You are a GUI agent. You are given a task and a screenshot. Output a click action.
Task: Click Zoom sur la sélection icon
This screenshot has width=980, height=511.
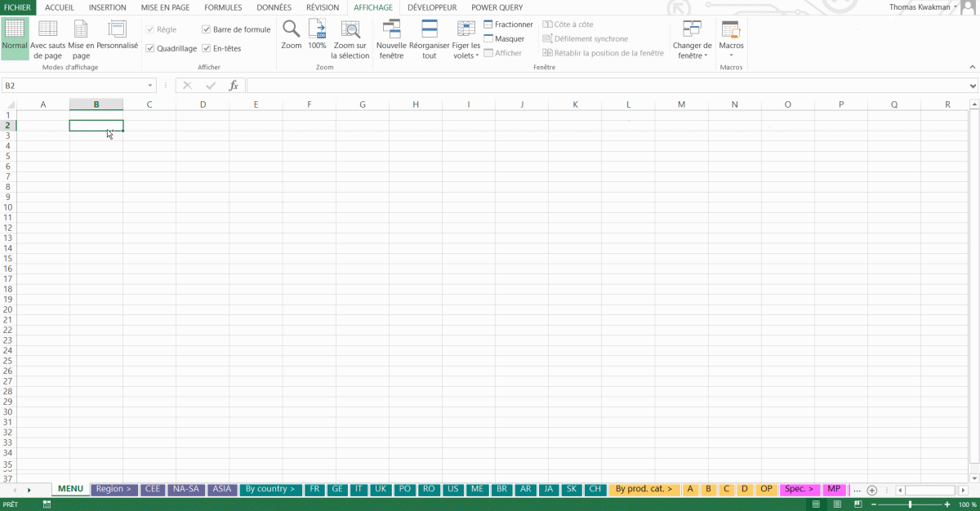(x=350, y=30)
